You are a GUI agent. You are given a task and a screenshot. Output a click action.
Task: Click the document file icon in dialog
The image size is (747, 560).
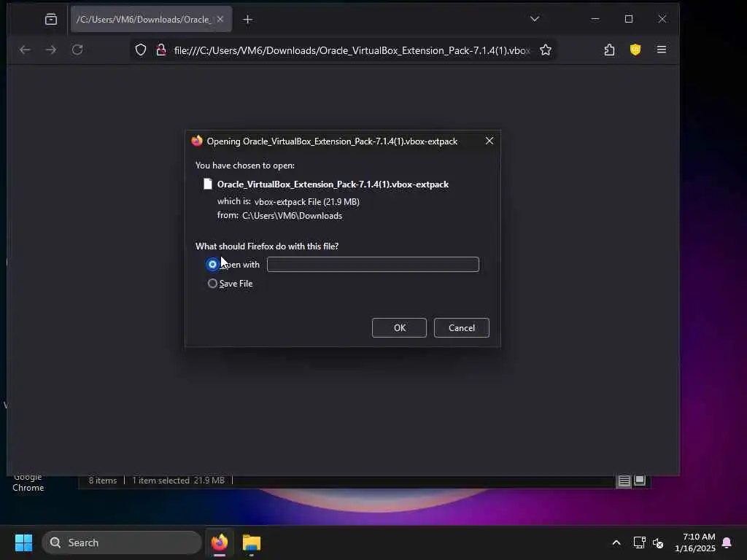pyautogui.click(x=208, y=184)
